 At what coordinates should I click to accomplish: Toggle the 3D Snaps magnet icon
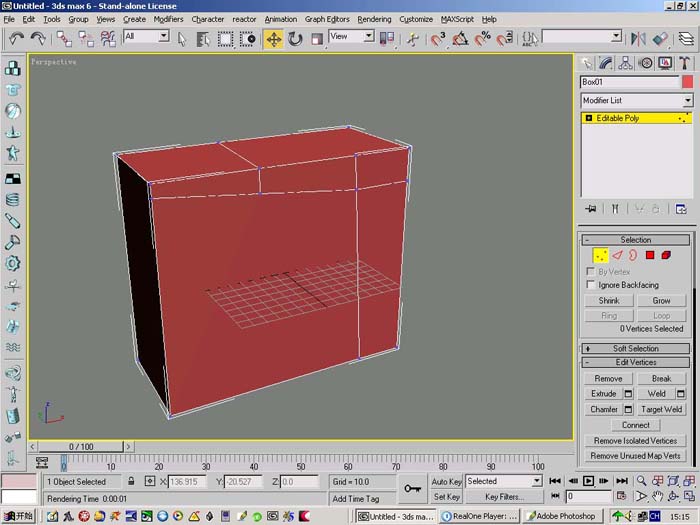coord(438,39)
